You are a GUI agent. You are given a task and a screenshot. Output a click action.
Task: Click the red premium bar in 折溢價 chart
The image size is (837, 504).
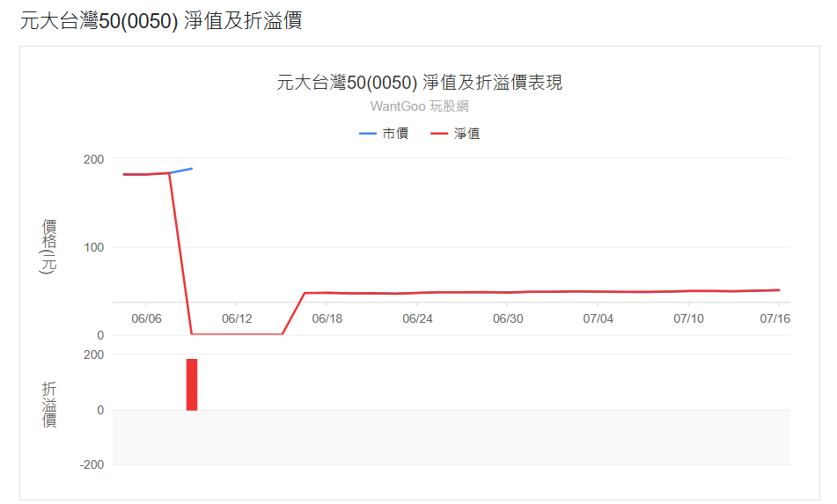click(192, 384)
